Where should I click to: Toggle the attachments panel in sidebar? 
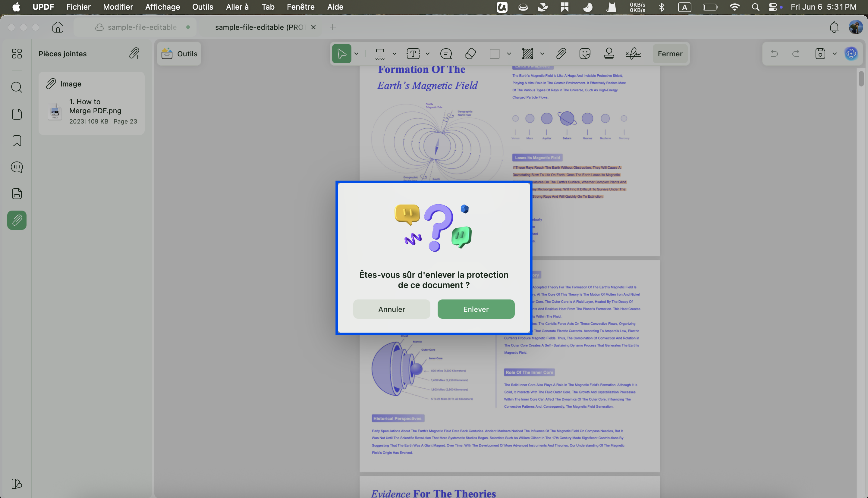click(17, 220)
